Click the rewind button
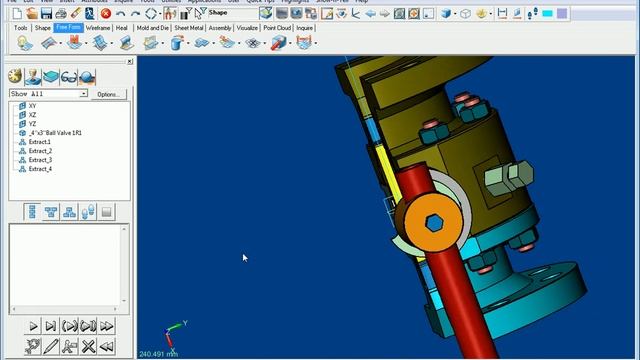The width and height of the screenshot is (640, 360). [x=107, y=347]
